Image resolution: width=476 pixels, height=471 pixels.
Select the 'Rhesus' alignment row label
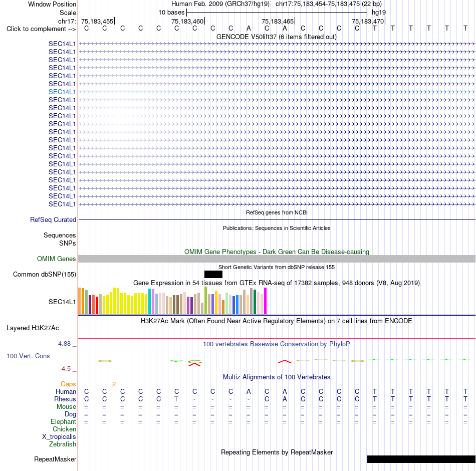(65, 399)
